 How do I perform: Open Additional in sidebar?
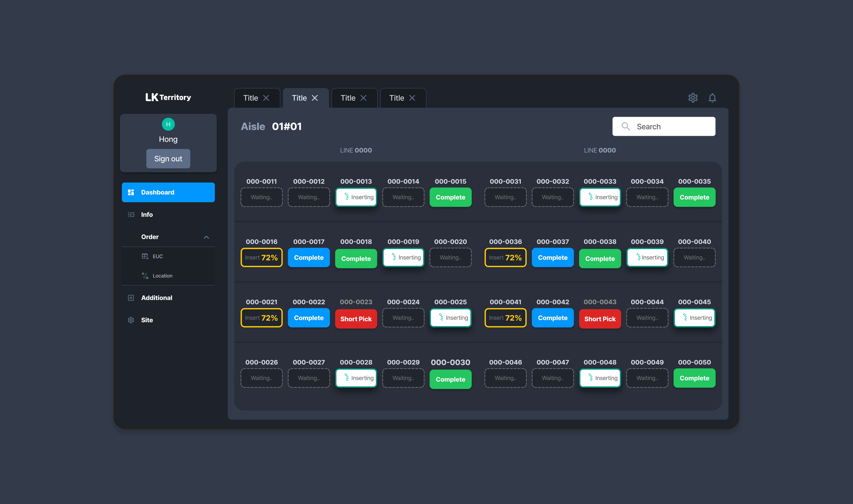[x=168, y=298]
